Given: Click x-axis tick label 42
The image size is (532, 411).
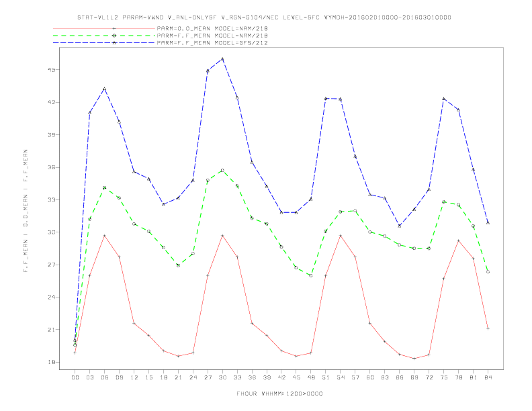Looking at the screenshot, I should coord(281,377).
